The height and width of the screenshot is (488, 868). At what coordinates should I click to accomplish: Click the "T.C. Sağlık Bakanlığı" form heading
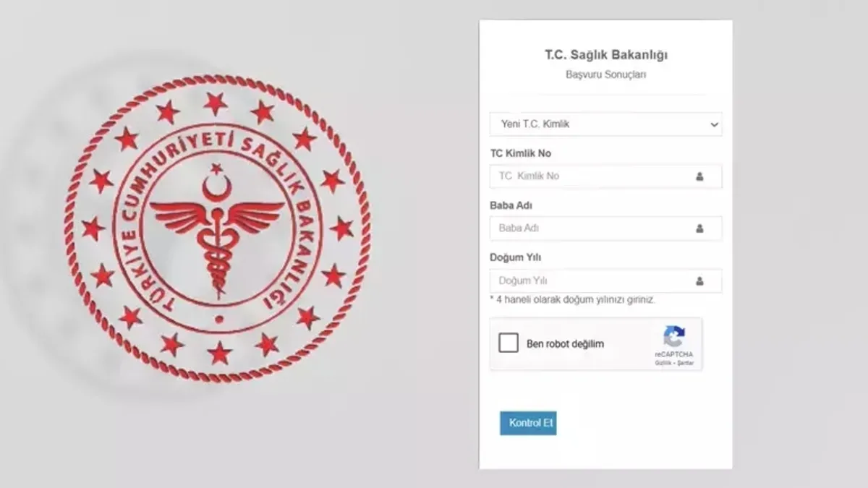point(605,55)
